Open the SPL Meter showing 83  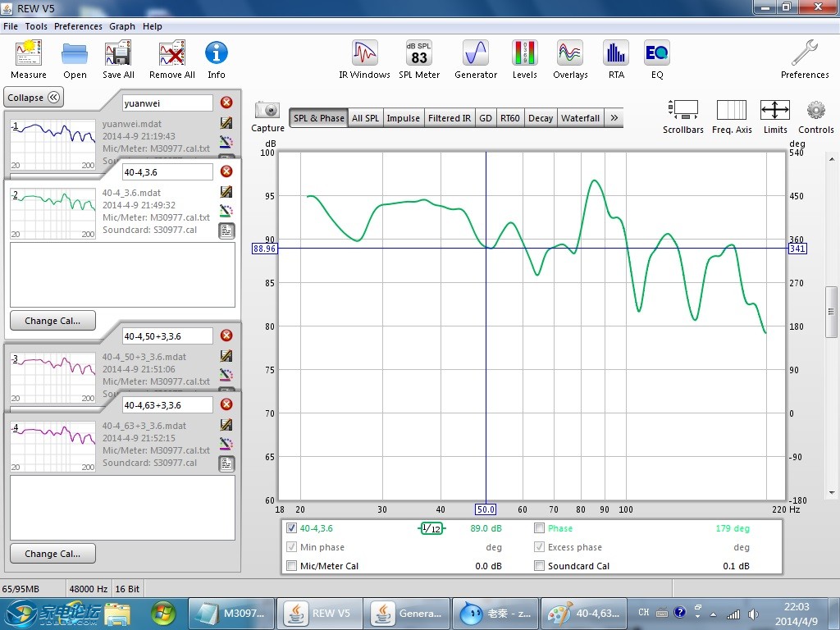coord(419,59)
